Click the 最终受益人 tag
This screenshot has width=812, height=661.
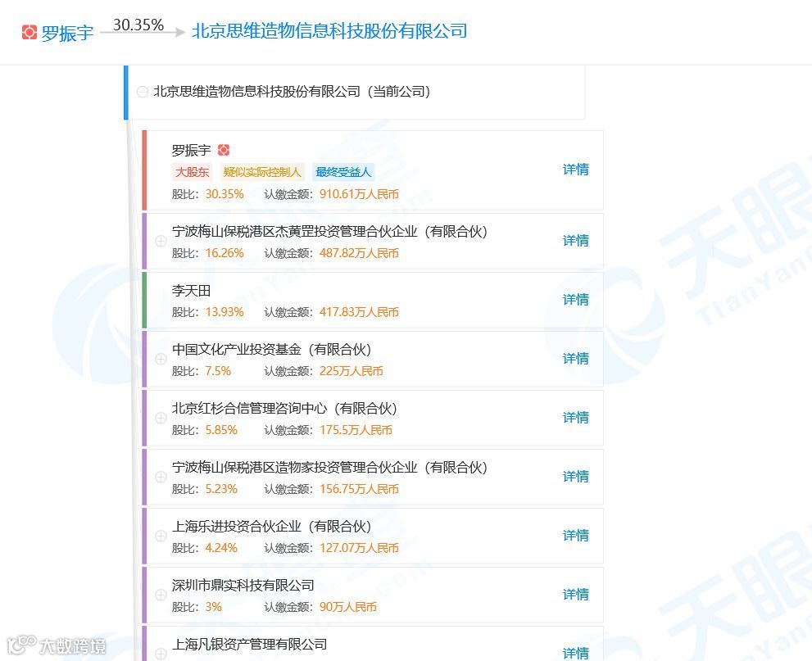coord(343,172)
